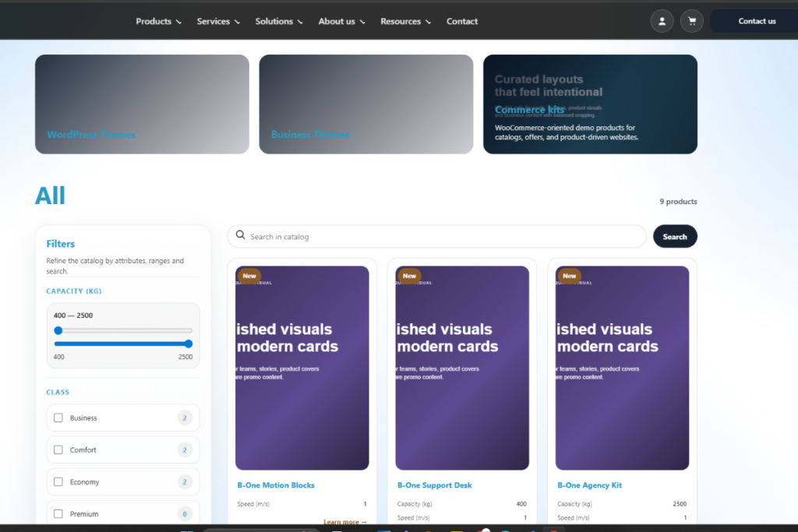Focus the Search in catalog field
The image size is (798, 532).
click(444, 237)
